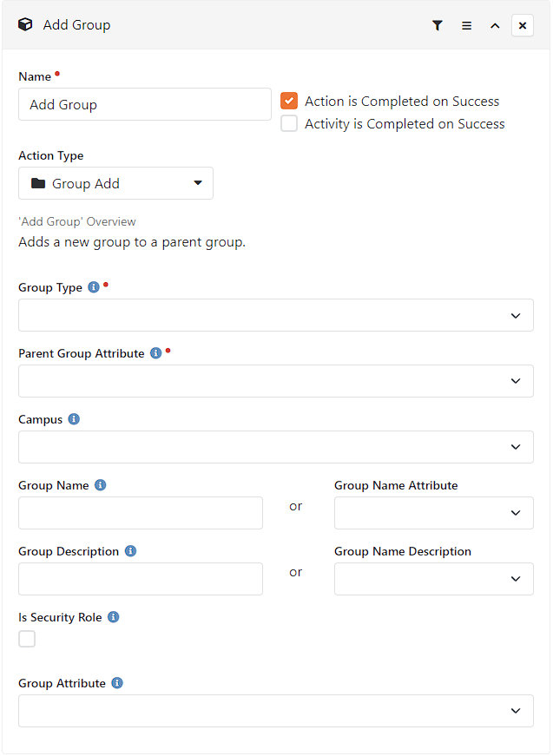The height and width of the screenshot is (756, 553).
Task: Open the Campus dropdown
Action: [x=276, y=447]
